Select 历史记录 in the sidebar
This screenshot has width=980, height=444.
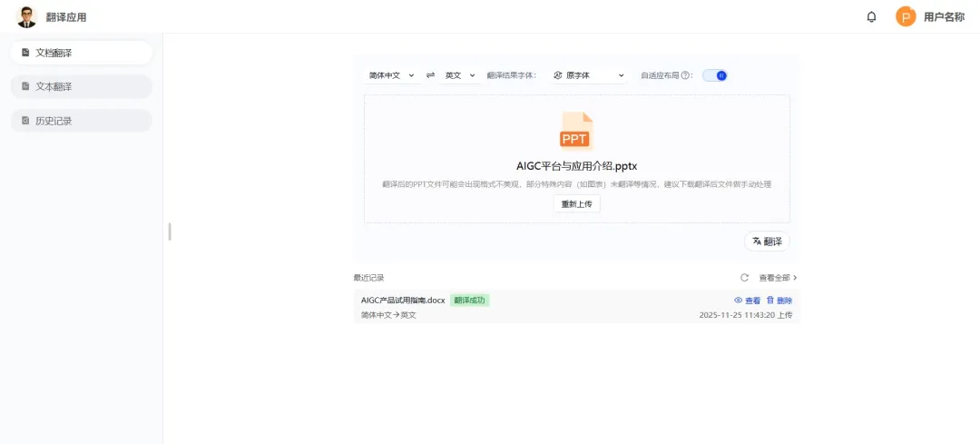point(82,121)
